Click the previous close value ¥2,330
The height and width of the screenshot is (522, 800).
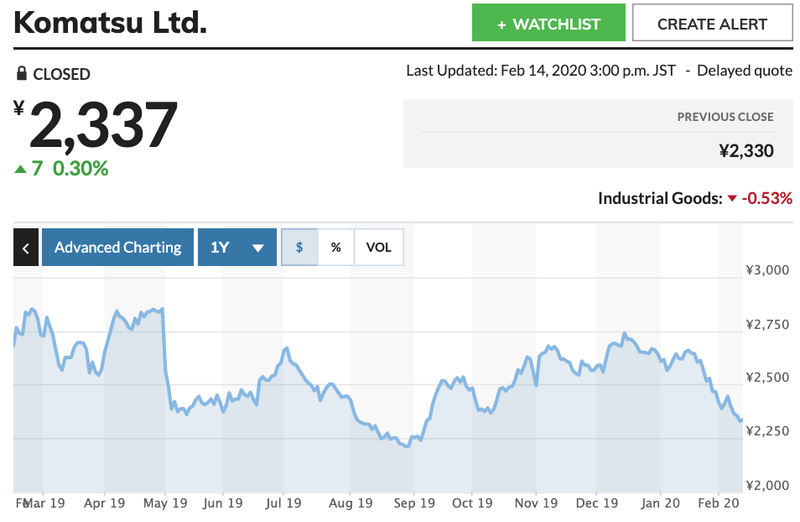pyautogui.click(x=746, y=151)
